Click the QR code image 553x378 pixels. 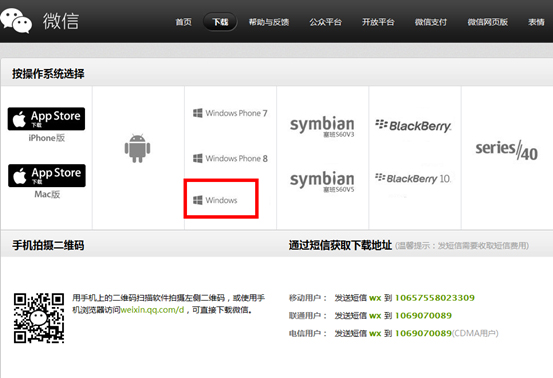39,318
